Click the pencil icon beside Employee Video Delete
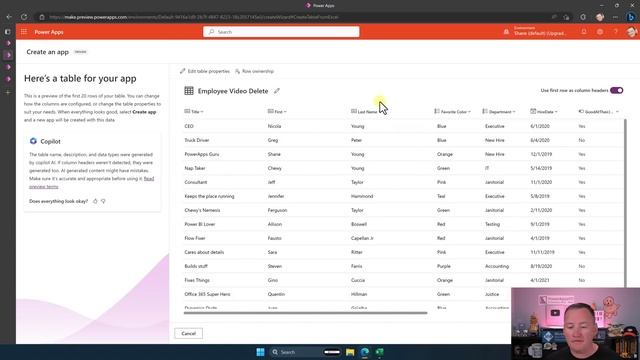Image resolution: width=640 pixels, height=360 pixels. (277, 91)
